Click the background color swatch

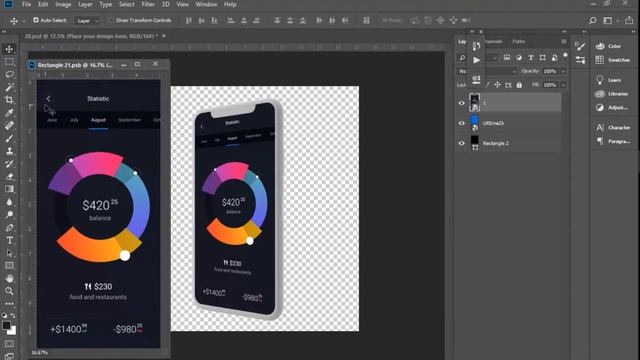12,331
